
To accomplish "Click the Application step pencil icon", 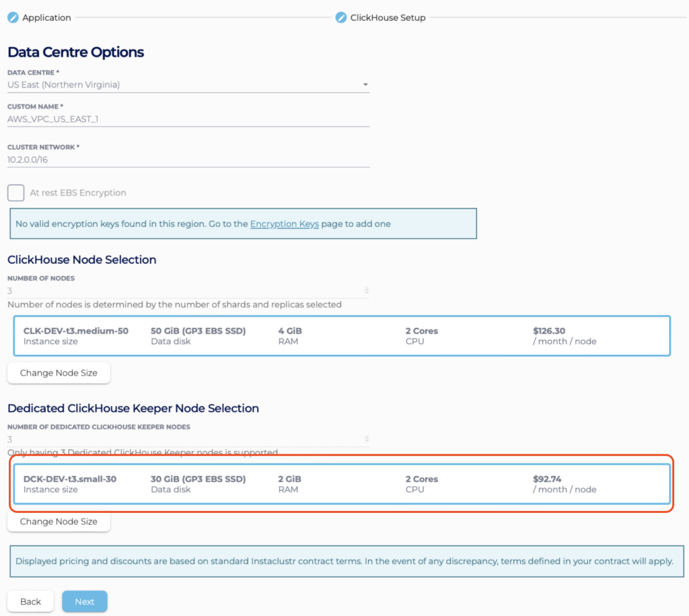I will (13, 18).
